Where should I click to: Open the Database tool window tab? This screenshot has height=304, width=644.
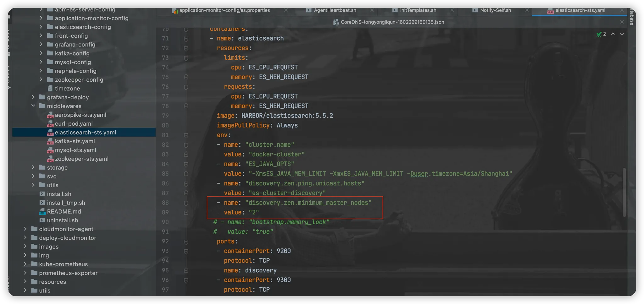coord(631,17)
